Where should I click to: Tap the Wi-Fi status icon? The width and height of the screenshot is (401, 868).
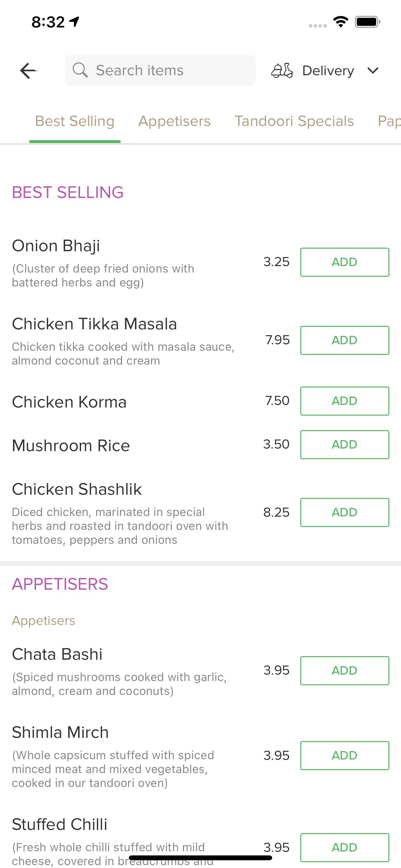(341, 22)
